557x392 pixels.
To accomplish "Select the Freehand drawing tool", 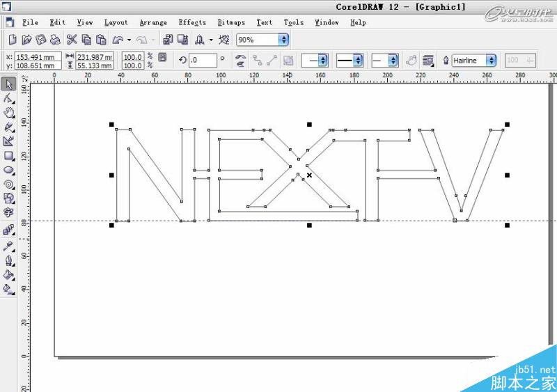I will click(x=8, y=127).
